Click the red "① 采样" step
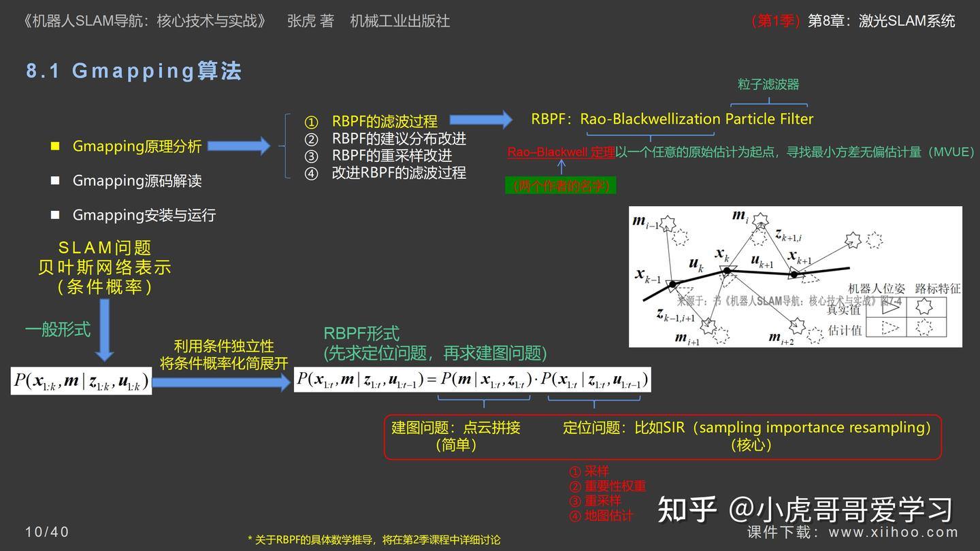 click(589, 471)
